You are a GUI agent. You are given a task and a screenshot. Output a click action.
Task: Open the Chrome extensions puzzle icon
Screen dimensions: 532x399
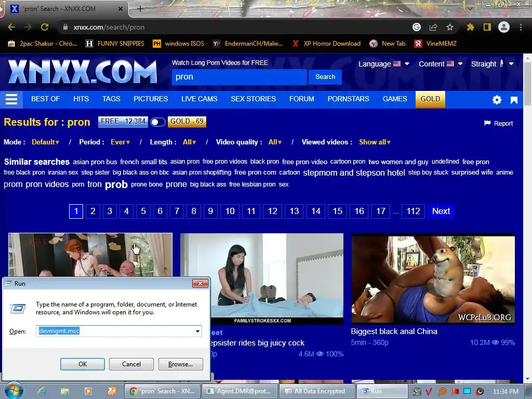(x=470, y=27)
